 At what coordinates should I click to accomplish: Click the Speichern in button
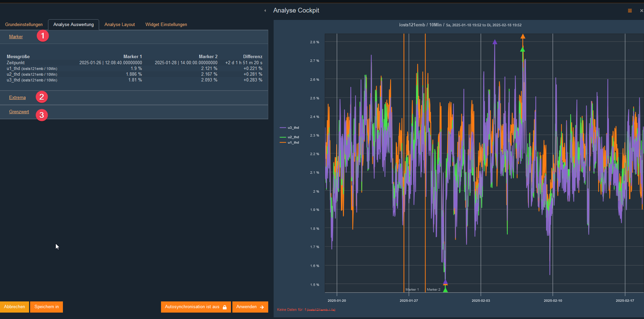(46, 307)
